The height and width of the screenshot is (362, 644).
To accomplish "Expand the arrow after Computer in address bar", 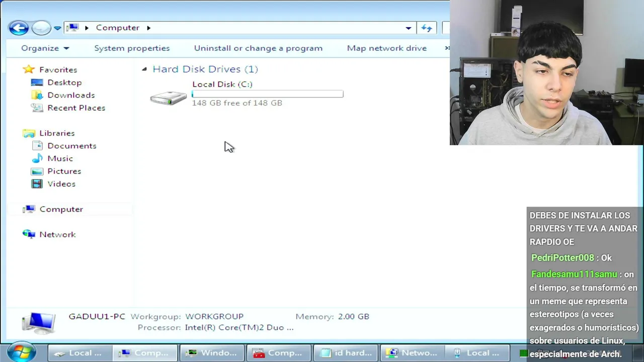I will (x=148, y=28).
